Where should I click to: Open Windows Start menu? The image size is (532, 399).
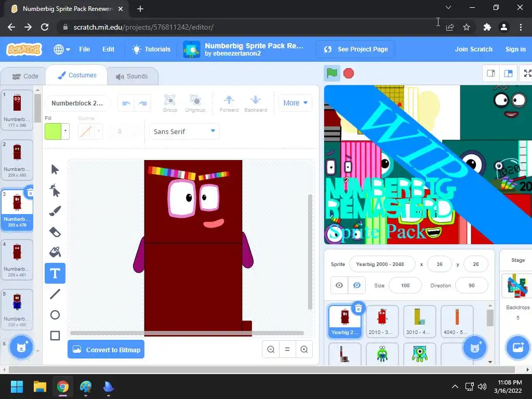(17, 387)
